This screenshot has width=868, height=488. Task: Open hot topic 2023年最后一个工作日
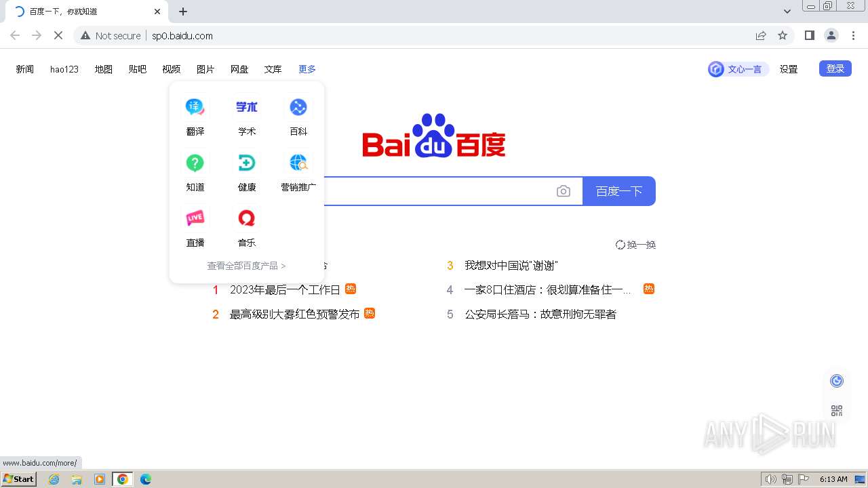(x=285, y=289)
